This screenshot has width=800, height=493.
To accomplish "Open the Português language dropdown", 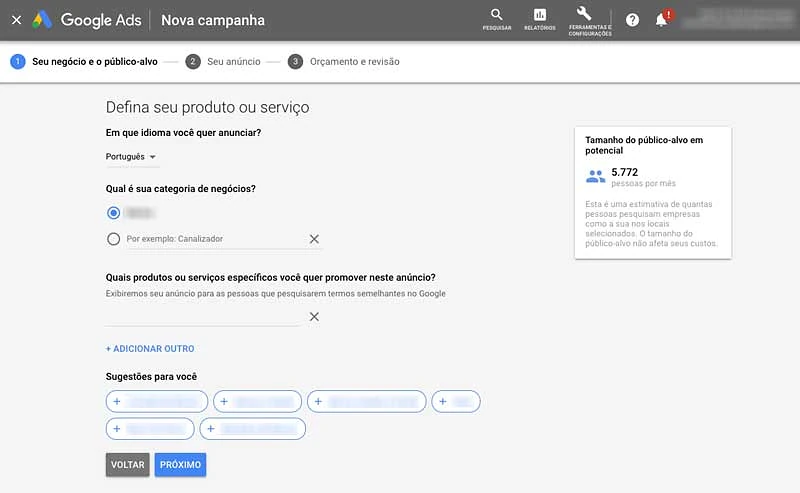I will 131,157.
